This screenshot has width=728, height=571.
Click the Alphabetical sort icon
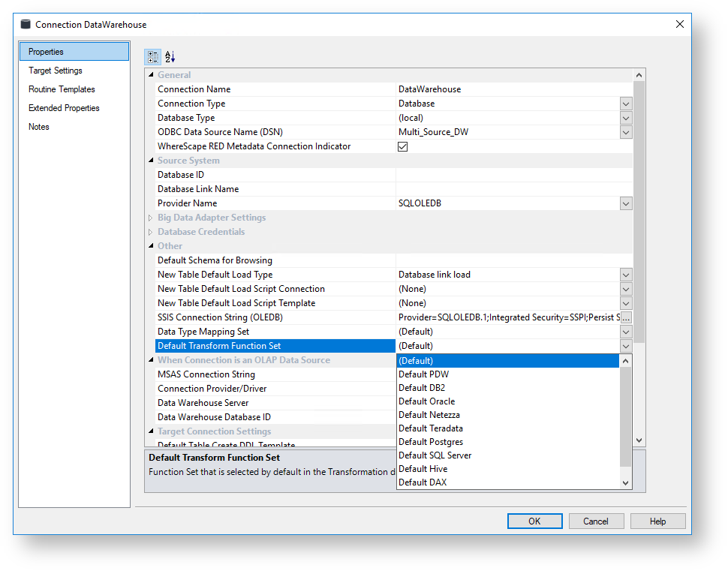170,56
